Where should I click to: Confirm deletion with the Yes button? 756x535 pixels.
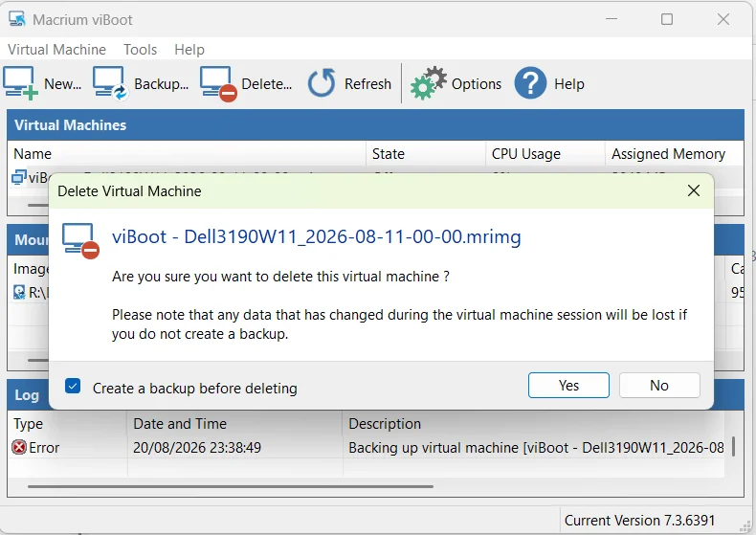pyautogui.click(x=568, y=385)
